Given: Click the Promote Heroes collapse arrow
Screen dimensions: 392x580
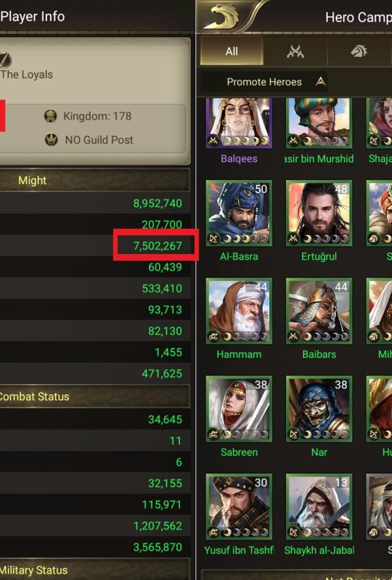Looking at the screenshot, I should [320, 82].
